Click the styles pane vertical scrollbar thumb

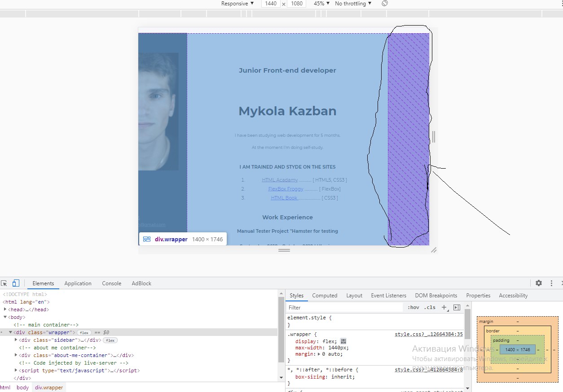pos(467,324)
